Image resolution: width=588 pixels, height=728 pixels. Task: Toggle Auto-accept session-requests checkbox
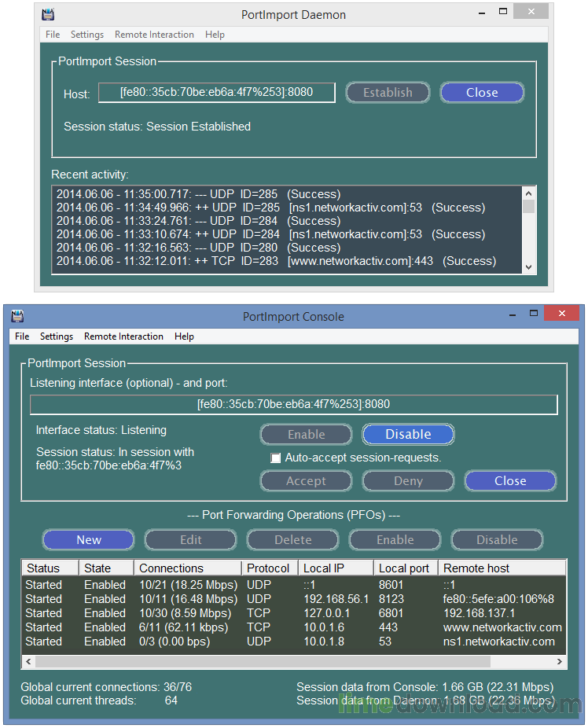pos(275,458)
